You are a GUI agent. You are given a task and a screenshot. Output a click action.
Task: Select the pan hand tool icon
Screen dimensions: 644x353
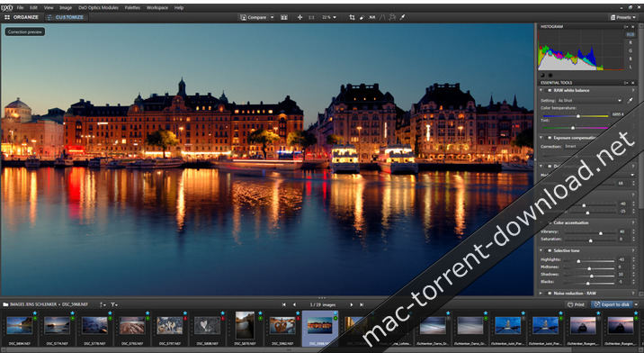(300, 17)
